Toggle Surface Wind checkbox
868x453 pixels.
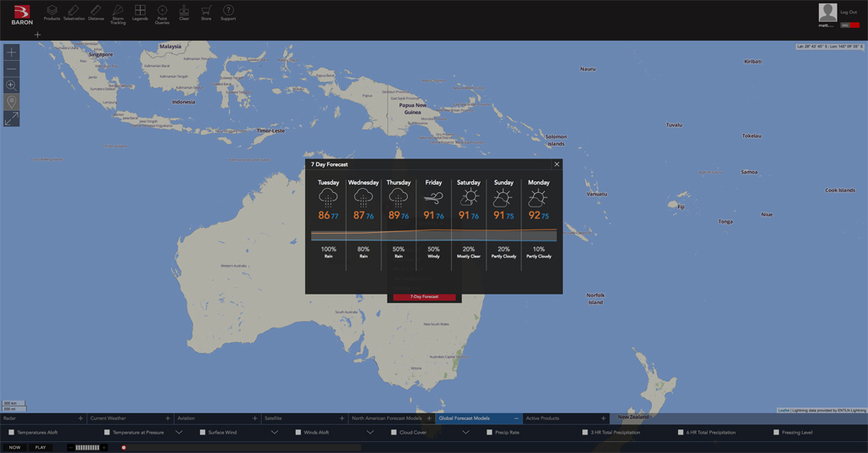tap(203, 433)
